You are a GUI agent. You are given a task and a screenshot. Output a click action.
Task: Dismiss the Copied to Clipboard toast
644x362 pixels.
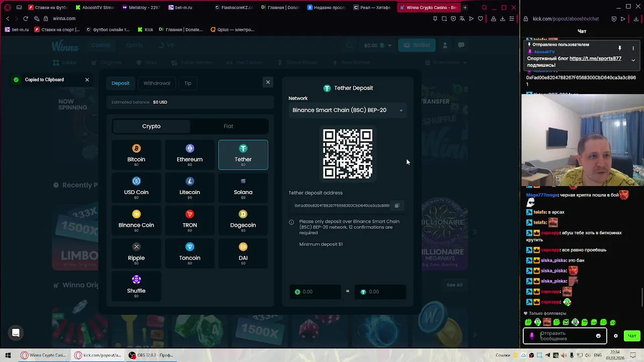click(87, 79)
